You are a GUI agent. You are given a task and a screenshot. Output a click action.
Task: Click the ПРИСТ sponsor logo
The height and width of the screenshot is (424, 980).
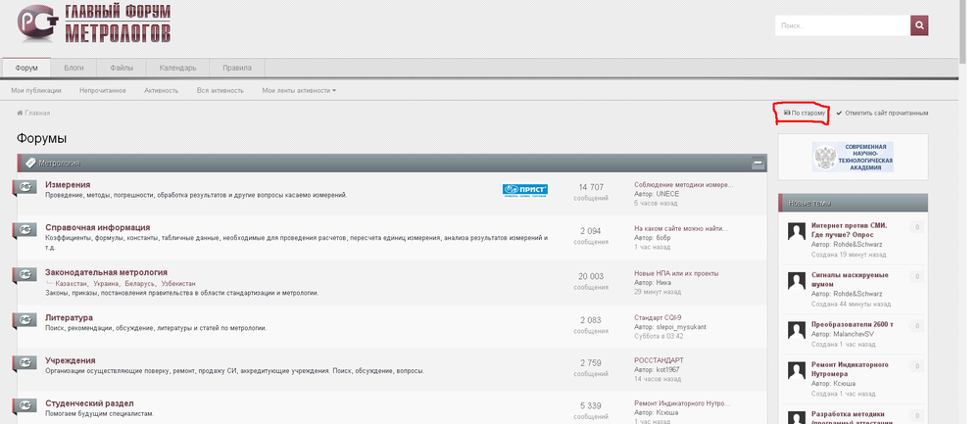(524, 189)
